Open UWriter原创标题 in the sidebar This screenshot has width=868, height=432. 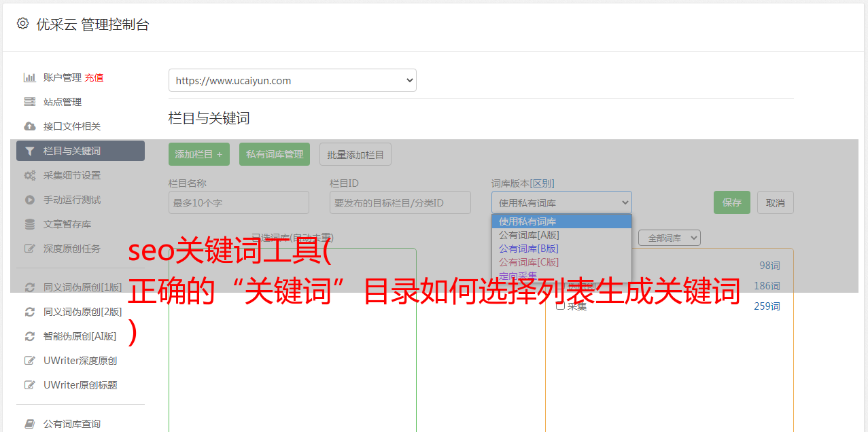pyautogui.click(x=80, y=385)
